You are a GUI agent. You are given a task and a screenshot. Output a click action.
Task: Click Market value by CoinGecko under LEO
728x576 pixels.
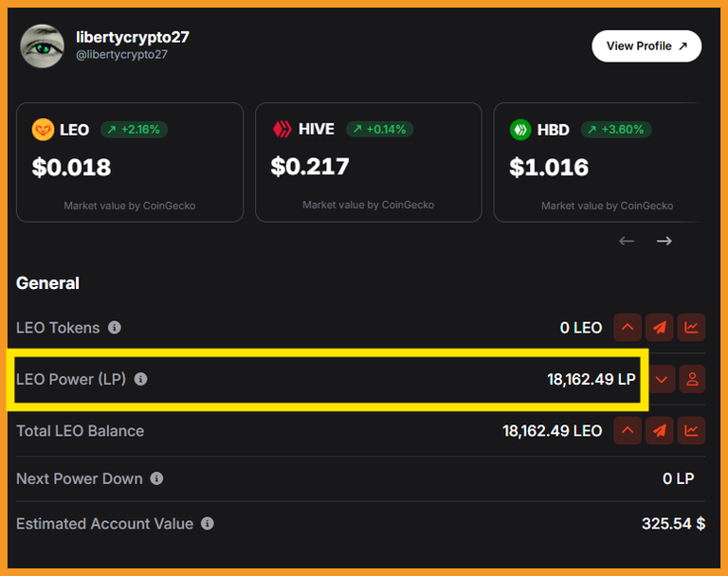click(x=130, y=206)
